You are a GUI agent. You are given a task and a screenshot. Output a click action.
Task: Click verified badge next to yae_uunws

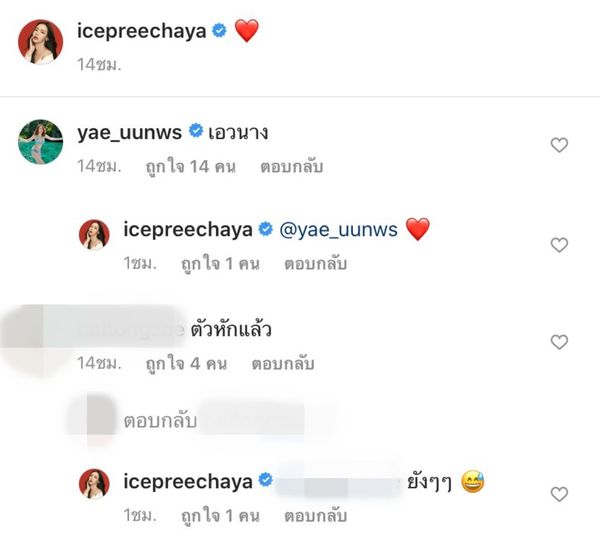[196, 131]
